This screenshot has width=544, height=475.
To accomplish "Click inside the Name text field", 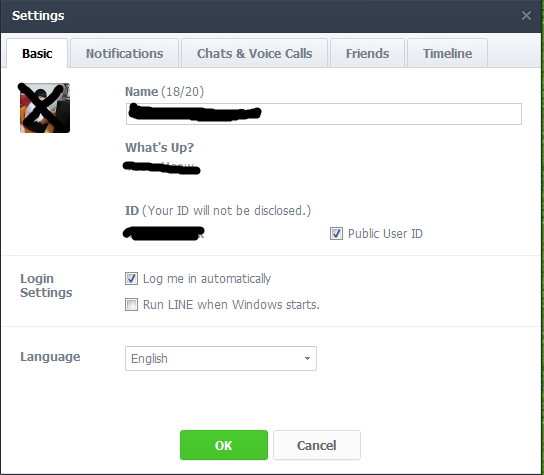I will point(324,114).
